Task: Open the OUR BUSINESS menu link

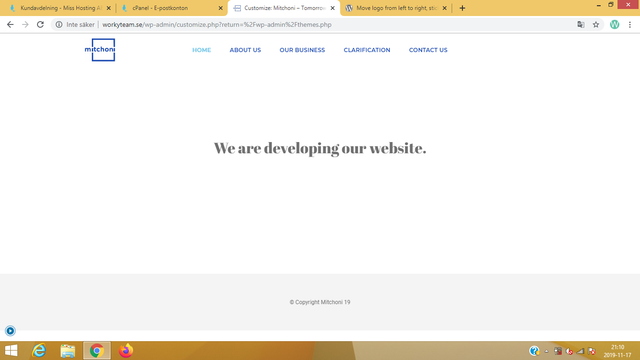Action: pos(302,50)
